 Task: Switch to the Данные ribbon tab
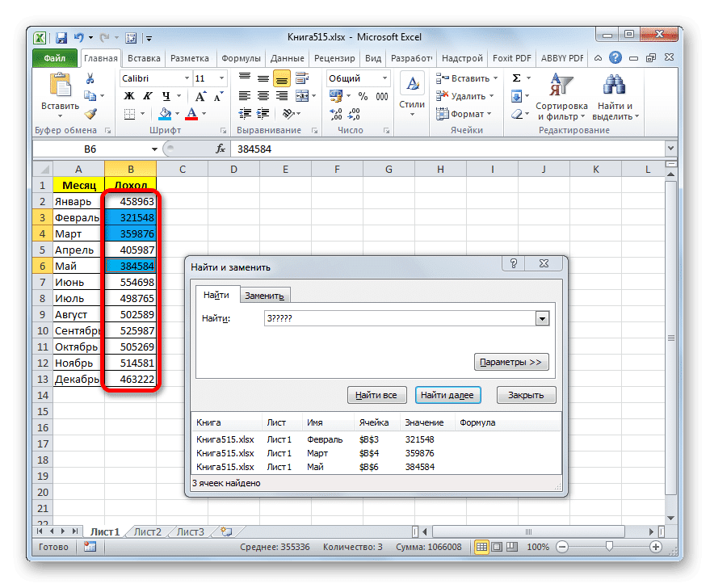pos(287,58)
